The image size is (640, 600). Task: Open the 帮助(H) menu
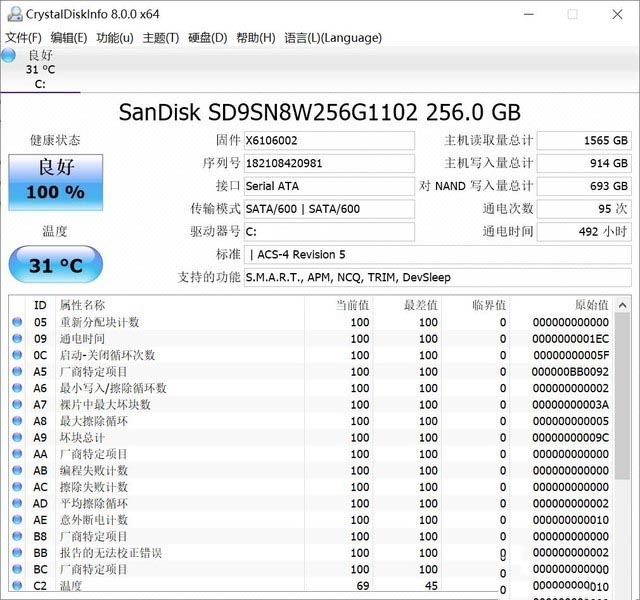pyautogui.click(x=256, y=38)
